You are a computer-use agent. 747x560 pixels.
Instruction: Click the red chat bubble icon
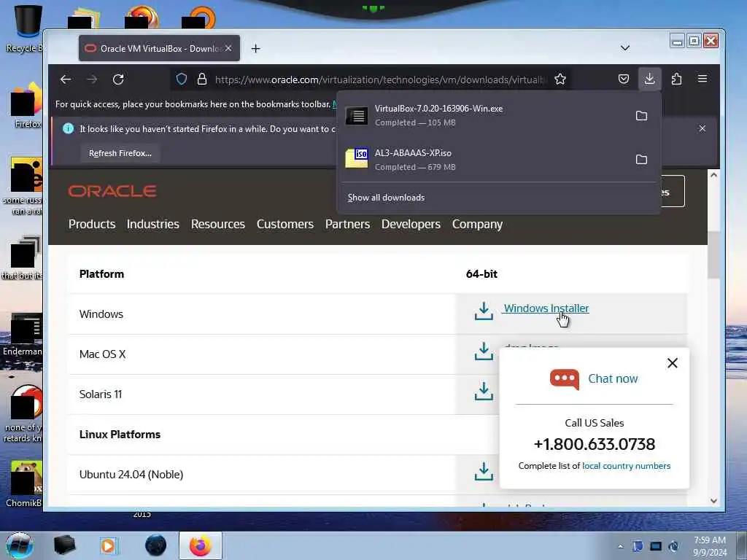(565, 379)
